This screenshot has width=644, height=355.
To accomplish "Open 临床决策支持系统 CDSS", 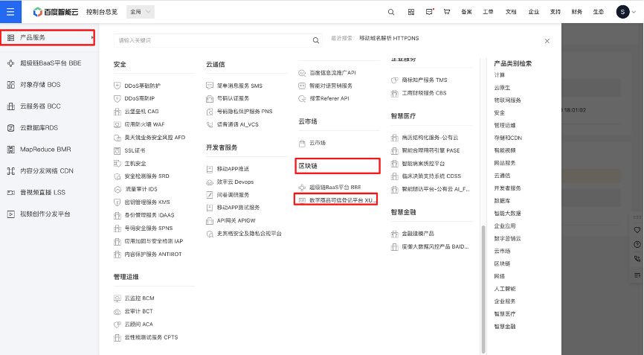I will click(x=431, y=176).
